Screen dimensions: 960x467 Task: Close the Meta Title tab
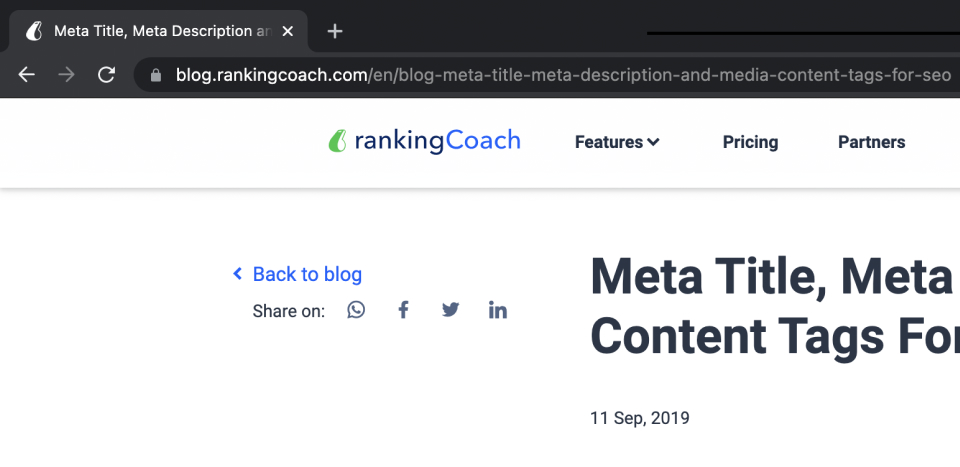(x=287, y=31)
